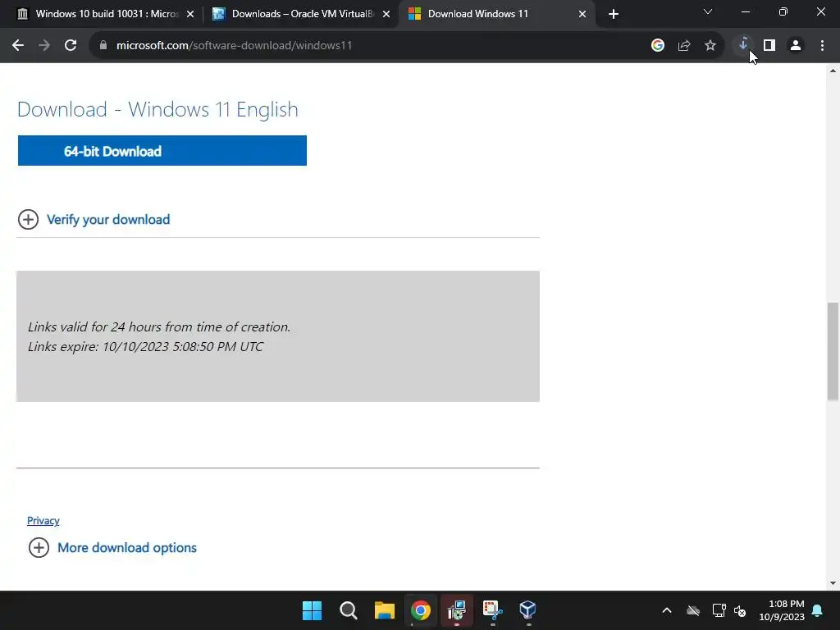840x630 pixels.
Task: Show hidden system tray icons
Action: point(667,610)
